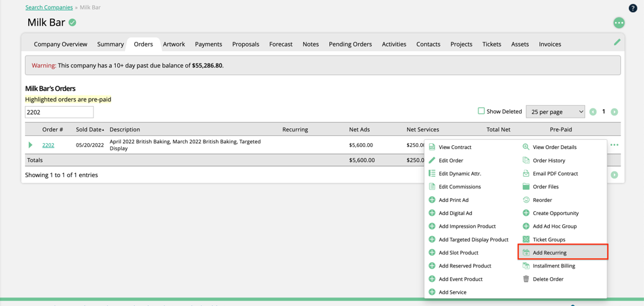Open row actions ellipsis for order 2202
The image size is (644, 306).
click(615, 144)
